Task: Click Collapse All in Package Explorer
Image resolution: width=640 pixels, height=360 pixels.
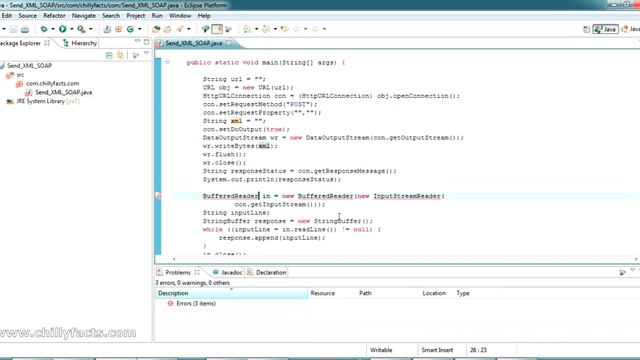Action: point(109,55)
